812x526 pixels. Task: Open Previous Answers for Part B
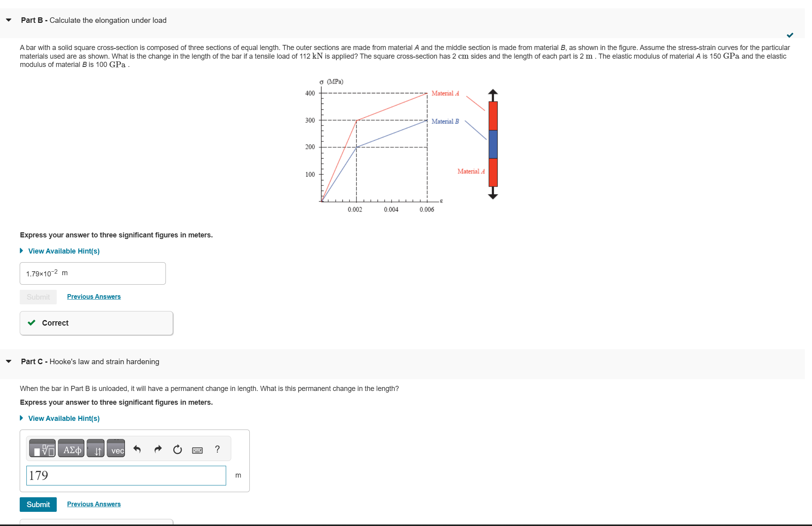[x=93, y=296]
